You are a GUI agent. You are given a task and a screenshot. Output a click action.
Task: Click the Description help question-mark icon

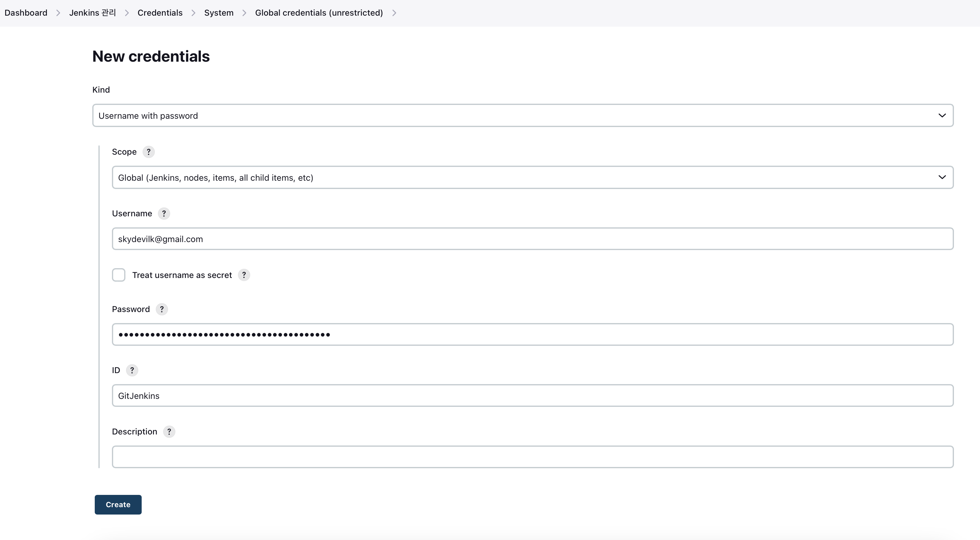[169, 432]
